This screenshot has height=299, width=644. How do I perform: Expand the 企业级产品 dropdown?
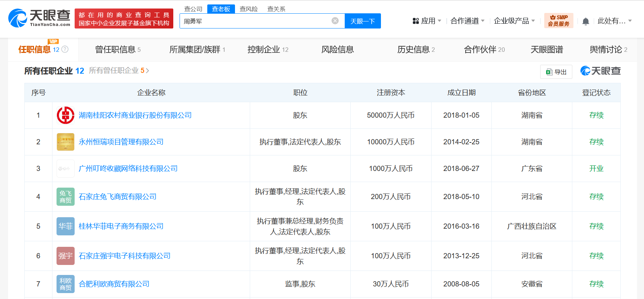pos(533,21)
